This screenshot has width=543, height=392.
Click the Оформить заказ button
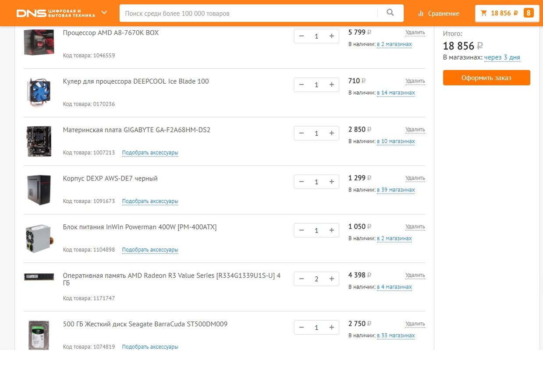[486, 78]
